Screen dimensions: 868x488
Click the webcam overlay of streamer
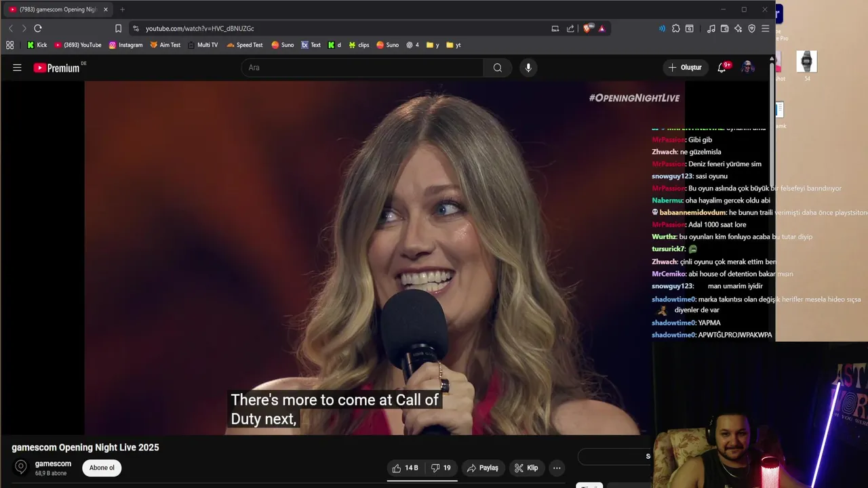pos(760,415)
